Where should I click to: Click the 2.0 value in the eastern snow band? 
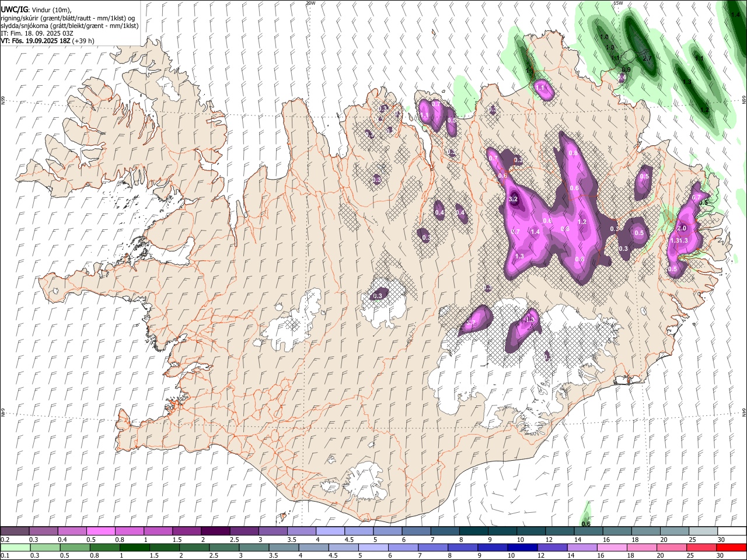click(x=682, y=228)
